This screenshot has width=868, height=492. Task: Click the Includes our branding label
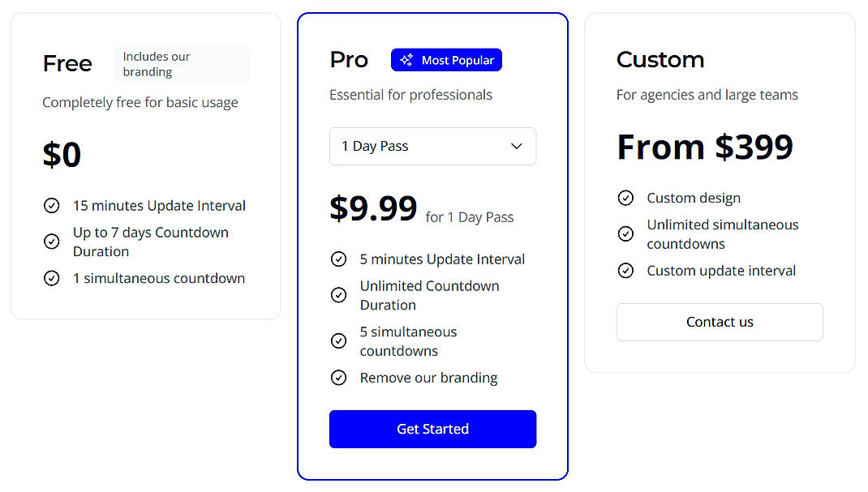pyautogui.click(x=182, y=63)
